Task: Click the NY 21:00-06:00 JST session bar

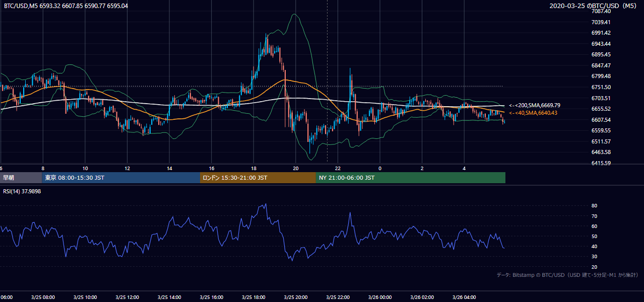Action: point(411,178)
